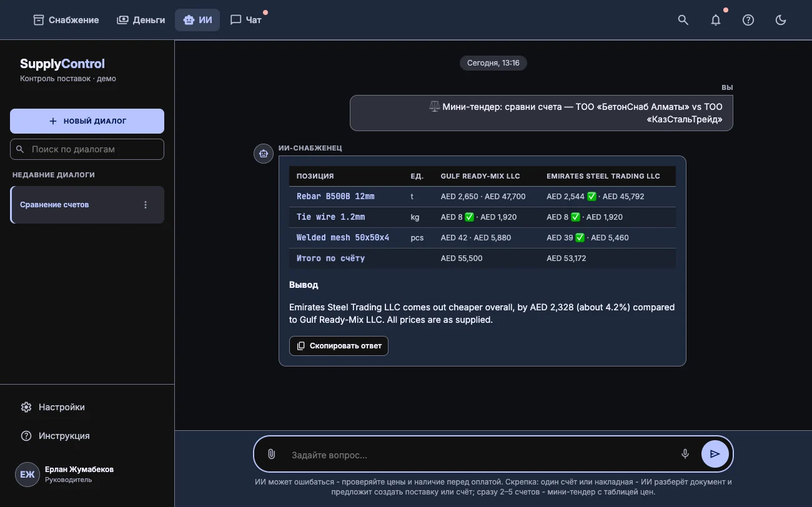The width and height of the screenshot is (812, 507).
Task: Select the Rebar B500B 12mm row label
Action: tap(335, 196)
